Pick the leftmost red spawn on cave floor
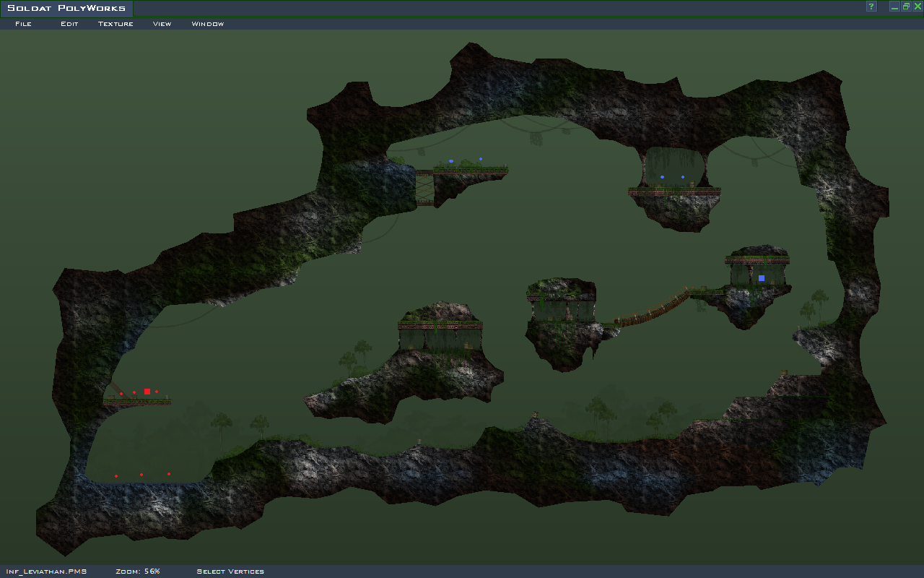Viewport: 924px width, 578px height. [x=116, y=476]
